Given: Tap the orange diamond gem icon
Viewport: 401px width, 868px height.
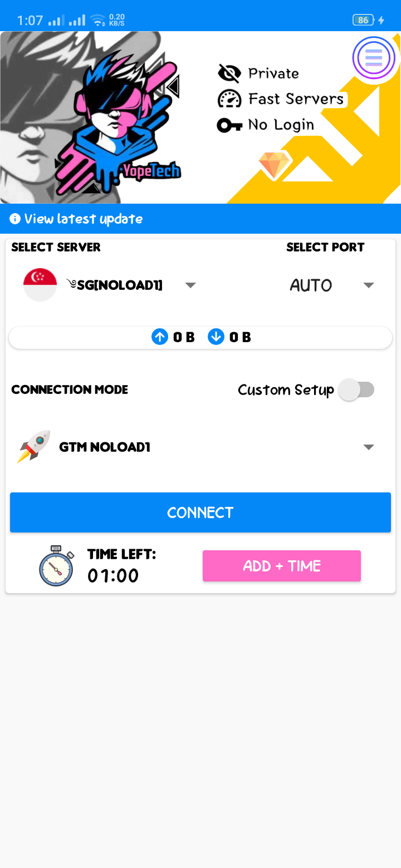Looking at the screenshot, I should tap(275, 165).
